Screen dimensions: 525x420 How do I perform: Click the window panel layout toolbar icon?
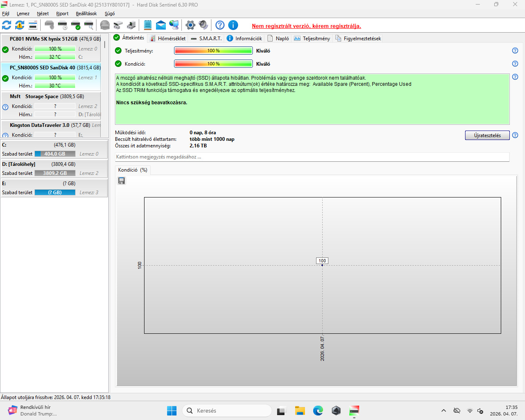pyautogui.click(x=33, y=25)
